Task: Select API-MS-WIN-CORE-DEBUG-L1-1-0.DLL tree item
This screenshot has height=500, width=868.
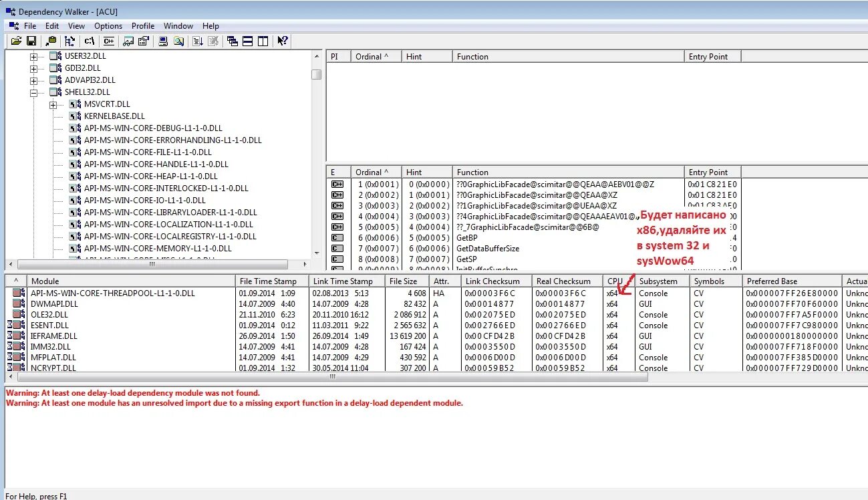Action: tap(153, 128)
